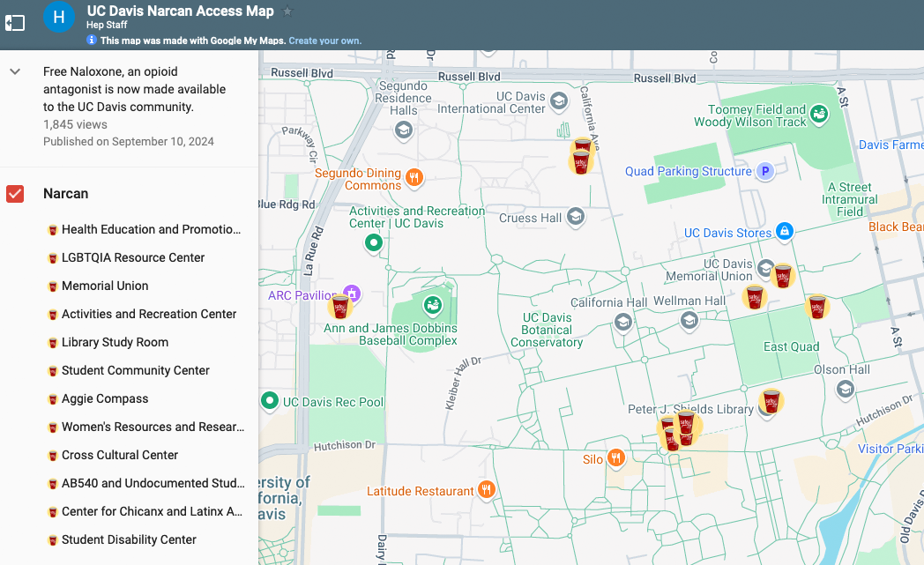Viewport: 924px width, 565px height.
Task: Click the Narcan layer title
Action: click(x=65, y=194)
